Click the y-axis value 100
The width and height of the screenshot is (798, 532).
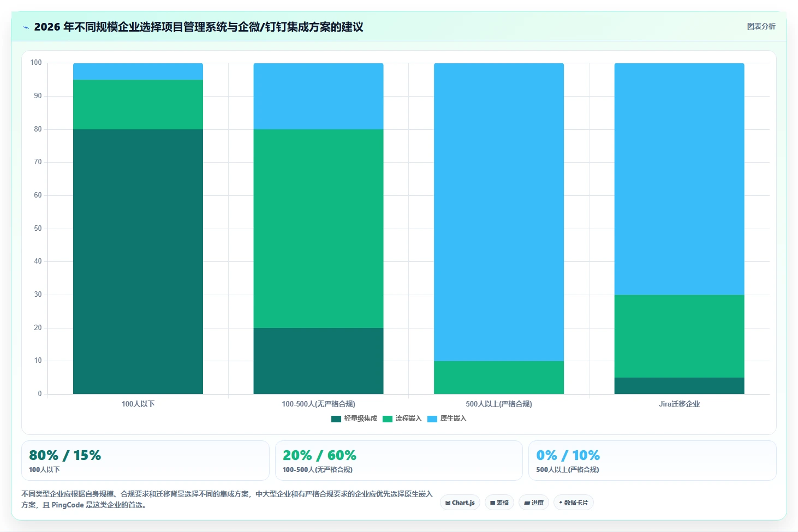coord(36,63)
